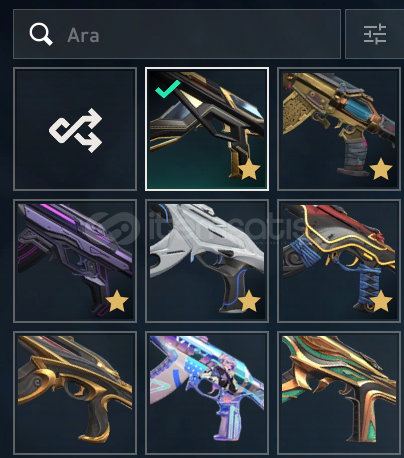The image size is (404, 458).
Task: Toggle favorite star on black-gold equipped skin
Action: click(249, 170)
